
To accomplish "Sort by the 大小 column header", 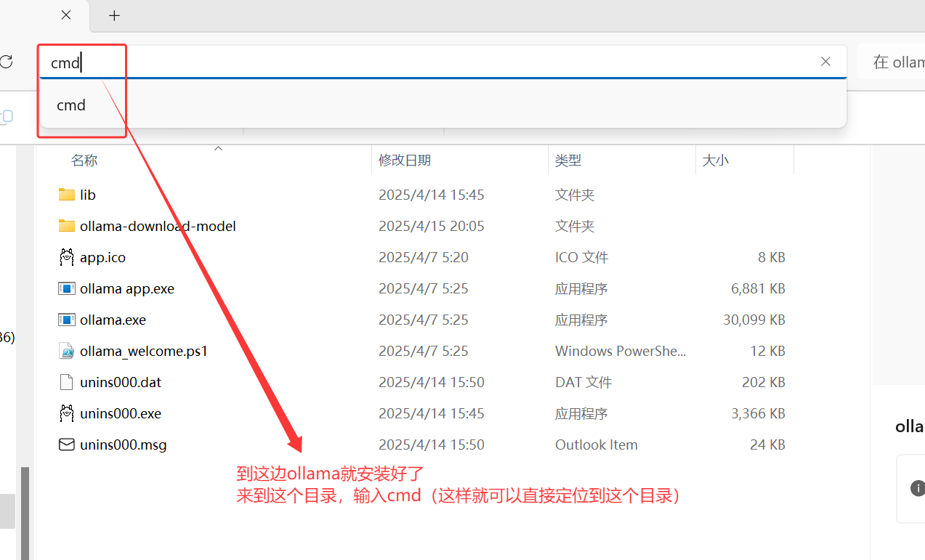I will pos(716,161).
